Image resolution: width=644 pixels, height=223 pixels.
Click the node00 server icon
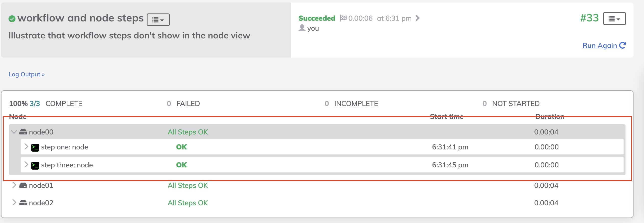[x=23, y=132]
